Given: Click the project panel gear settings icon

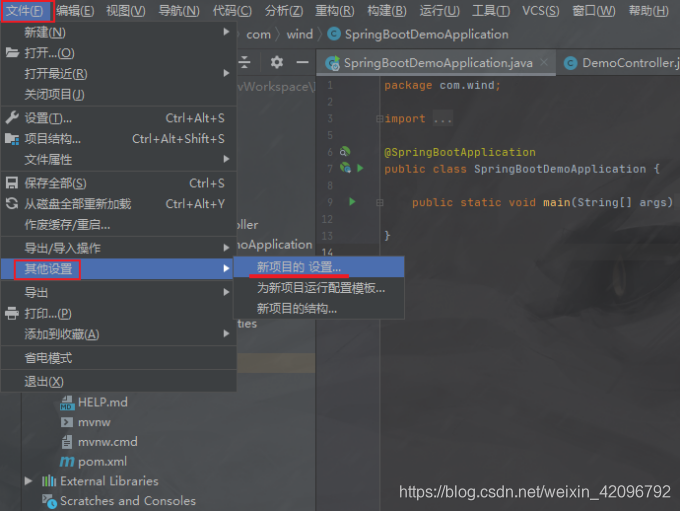Looking at the screenshot, I should pyautogui.click(x=277, y=63).
